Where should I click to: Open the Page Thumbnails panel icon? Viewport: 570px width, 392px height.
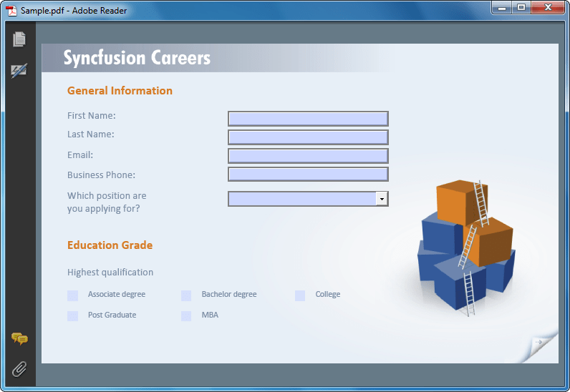(x=19, y=39)
